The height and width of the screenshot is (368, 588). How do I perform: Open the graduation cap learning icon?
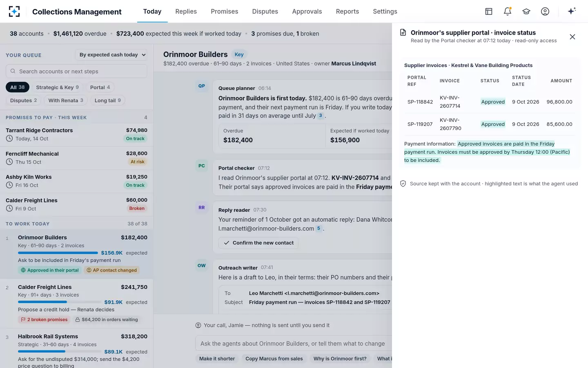(x=526, y=11)
